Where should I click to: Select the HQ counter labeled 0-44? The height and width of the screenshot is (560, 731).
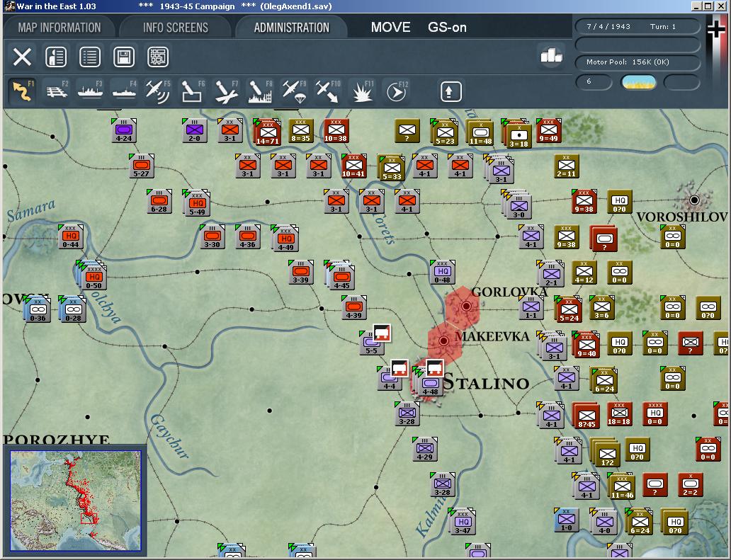click(70, 236)
